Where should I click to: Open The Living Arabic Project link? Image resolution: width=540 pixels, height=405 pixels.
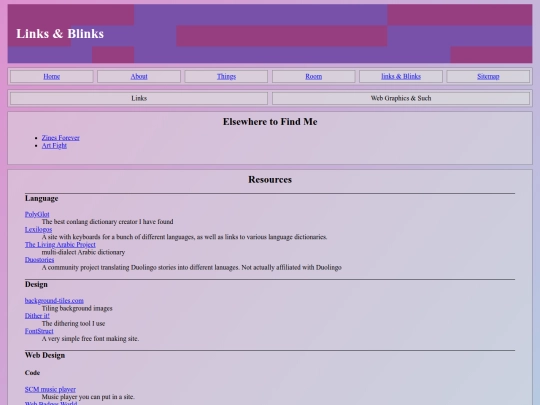(x=60, y=245)
